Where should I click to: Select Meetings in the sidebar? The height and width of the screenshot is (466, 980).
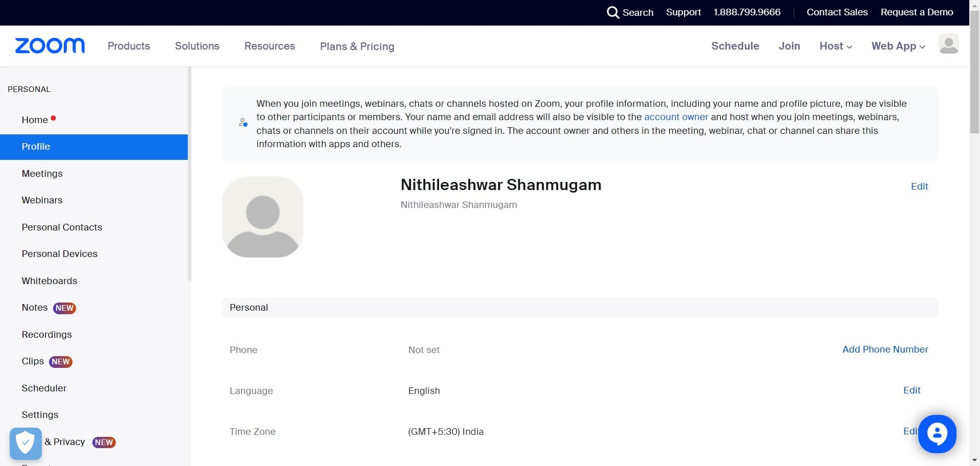(42, 174)
